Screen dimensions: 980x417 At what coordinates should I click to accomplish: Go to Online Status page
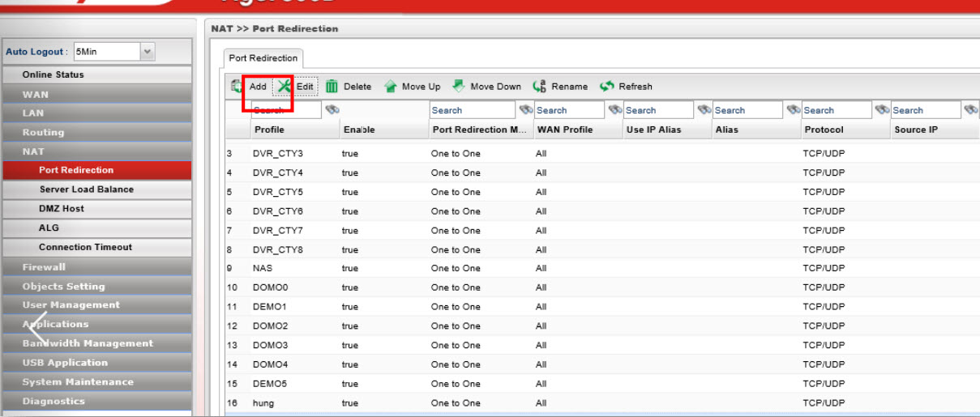[x=53, y=74]
